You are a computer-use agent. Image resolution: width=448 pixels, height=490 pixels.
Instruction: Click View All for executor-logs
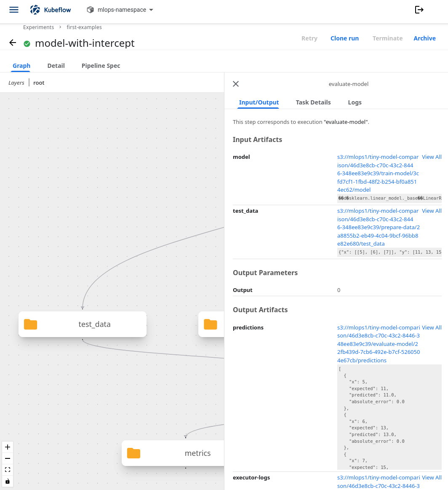click(432, 477)
